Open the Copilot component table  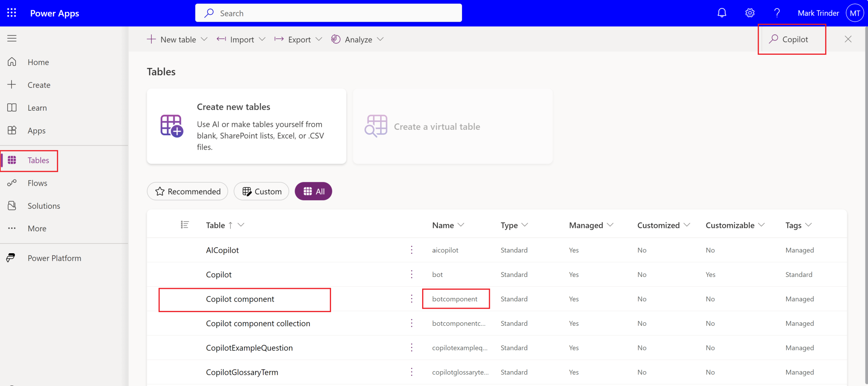point(240,299)
